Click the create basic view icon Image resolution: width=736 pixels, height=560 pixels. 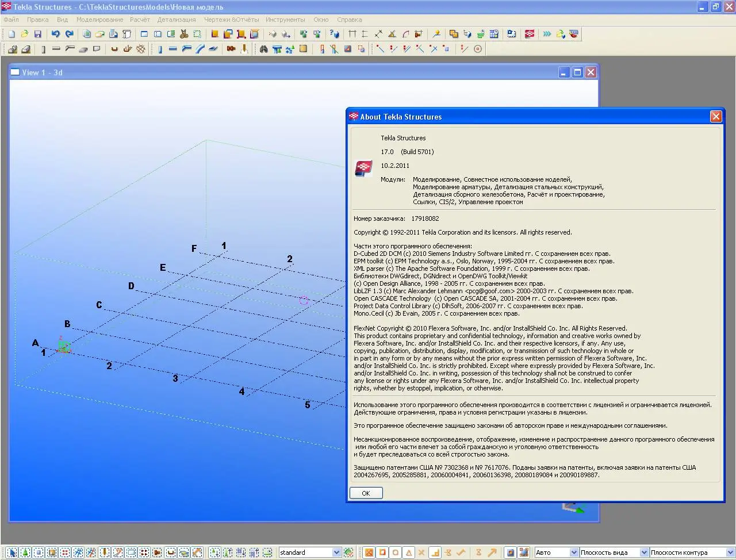coord(144,34)
